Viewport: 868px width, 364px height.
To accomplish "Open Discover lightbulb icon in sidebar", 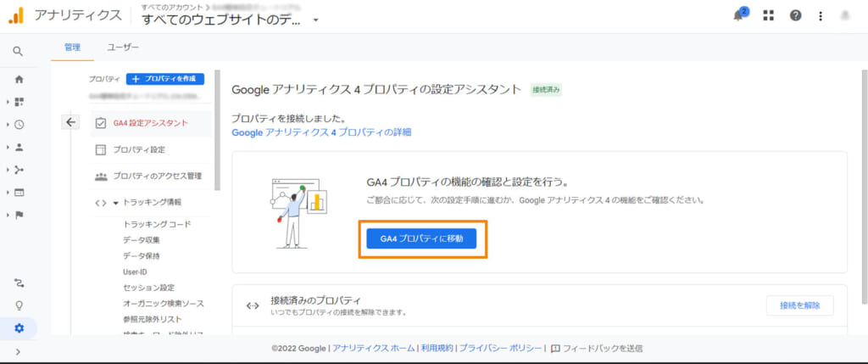I will (19, 305).
